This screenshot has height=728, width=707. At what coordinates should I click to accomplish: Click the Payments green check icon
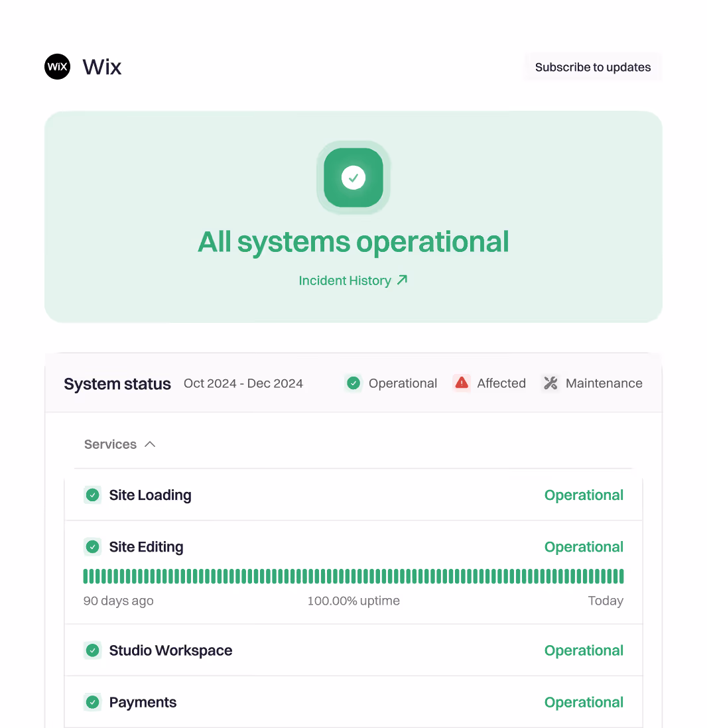pos(92,702)
